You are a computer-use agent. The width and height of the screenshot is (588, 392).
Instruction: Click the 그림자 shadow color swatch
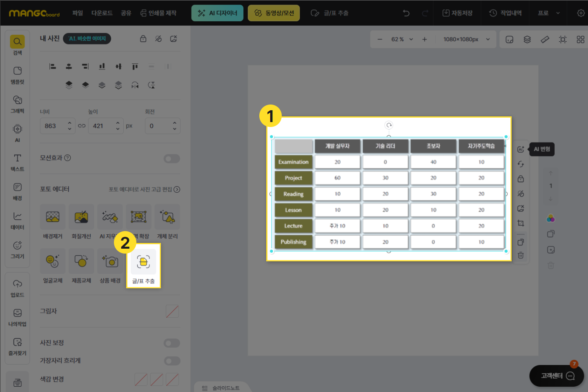point(172,312)
